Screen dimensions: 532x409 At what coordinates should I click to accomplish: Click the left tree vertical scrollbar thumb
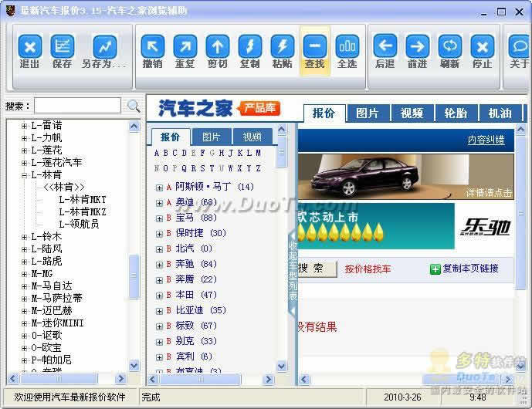tap(134, 277)
